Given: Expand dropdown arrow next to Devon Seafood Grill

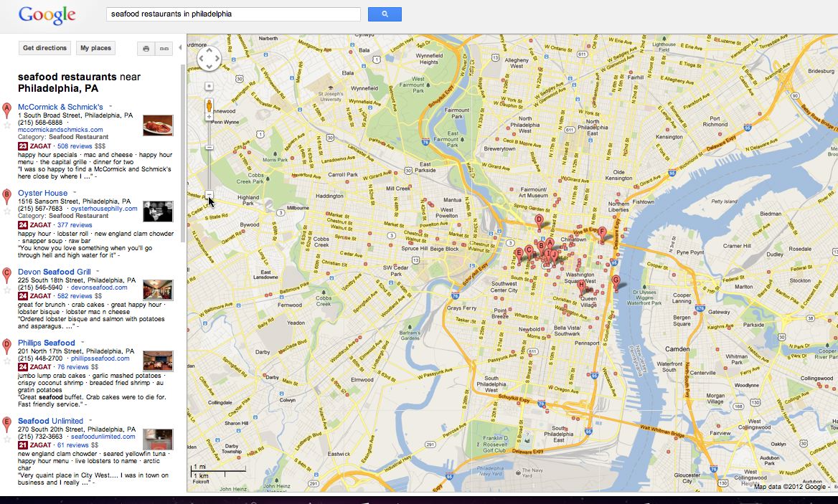Looking at the screenshot, I should 98,272.
